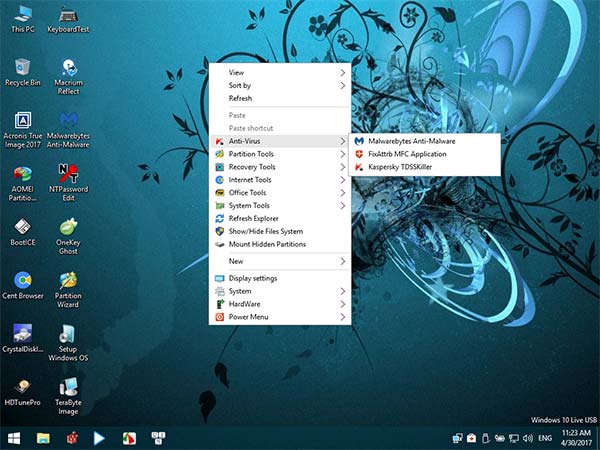Select the HDTunePro desktop icon
The height and width of the screenshot is (450, 600).
(23, 392)
